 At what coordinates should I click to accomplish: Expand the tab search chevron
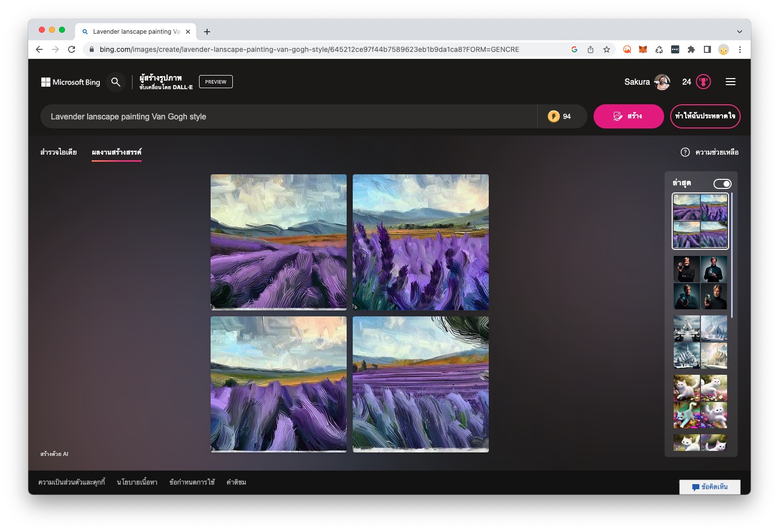coord(739,31)
